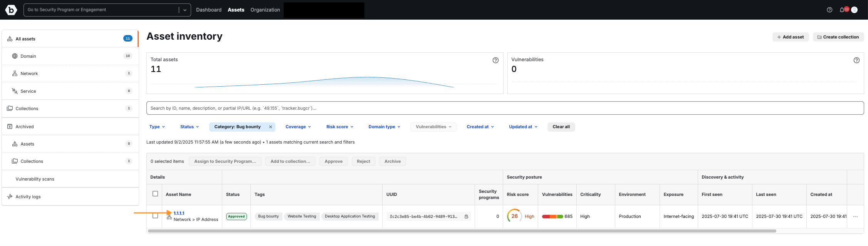Open the row actions ellipsis for 1.1.1.1
The width and height of the screenshot is (868, 246).
click(x=855, y=216)
